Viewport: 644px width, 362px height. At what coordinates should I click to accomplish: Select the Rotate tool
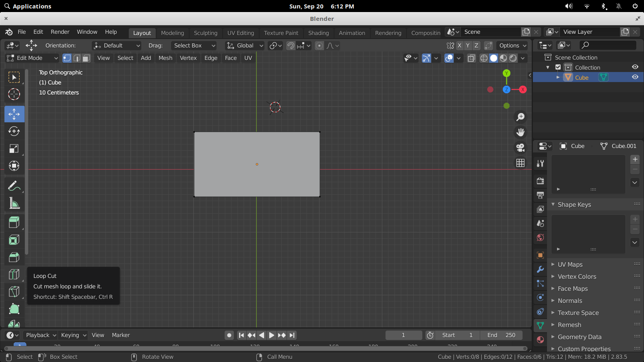(x=14, y=131)
